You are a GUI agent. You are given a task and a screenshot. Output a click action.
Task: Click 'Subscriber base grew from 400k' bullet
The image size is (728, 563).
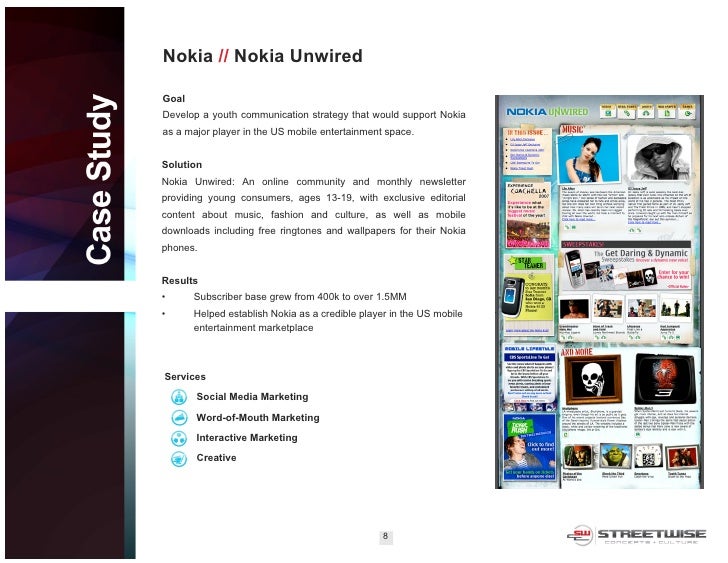point(300,297)
